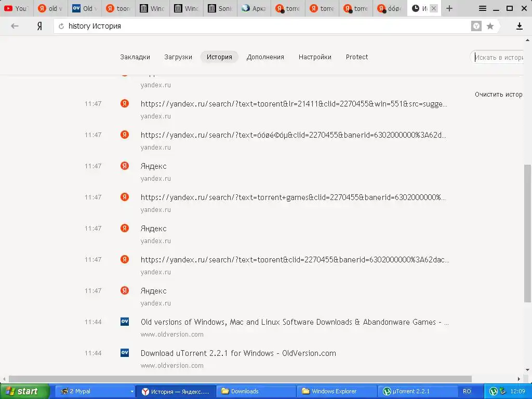Open the Загрузки section

pos(178,57)
